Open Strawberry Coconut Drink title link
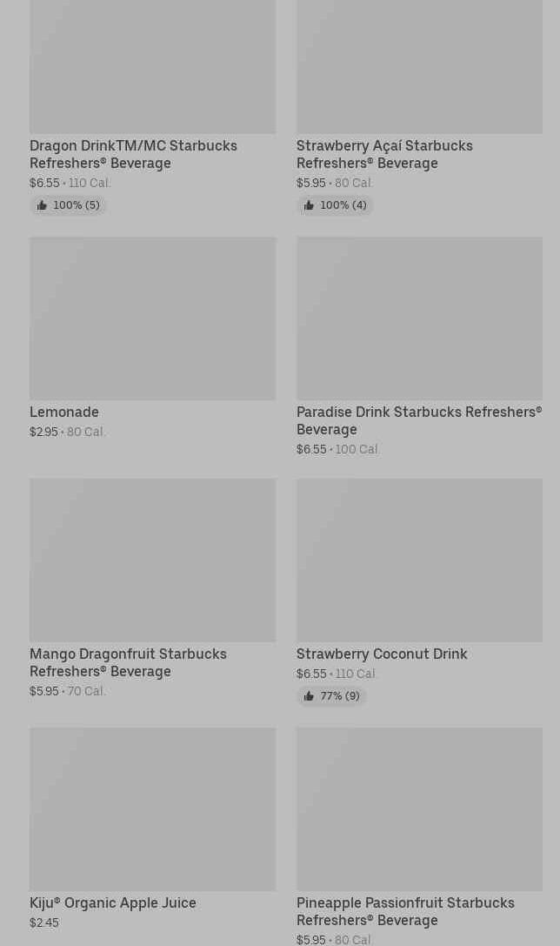 click(x=382, y=654)
